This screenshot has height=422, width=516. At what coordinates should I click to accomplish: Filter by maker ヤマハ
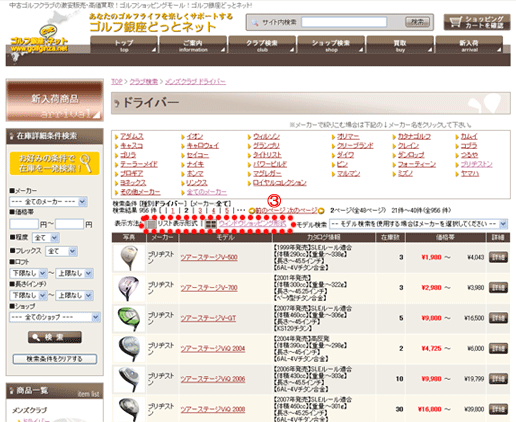point(470,174)
